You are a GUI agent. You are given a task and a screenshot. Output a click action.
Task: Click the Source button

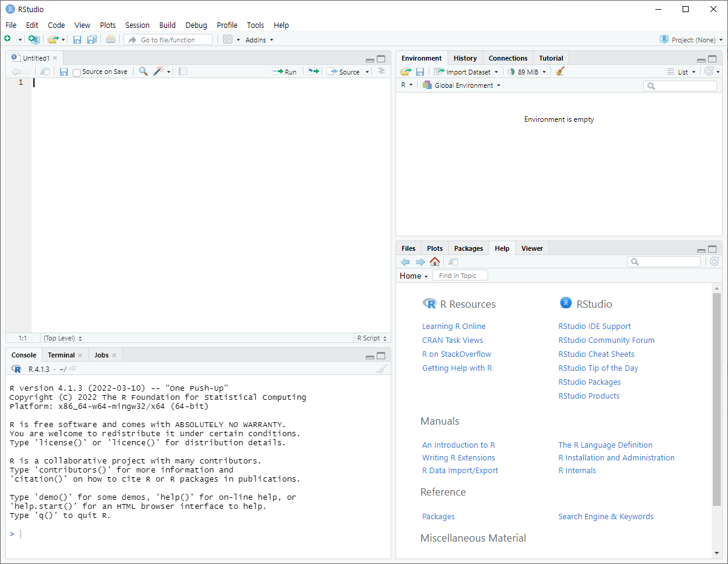(344, 71)
